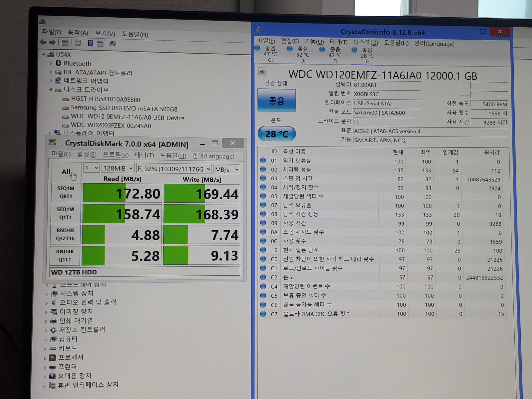
Task: Click Samsung SSD 850 EVO drive icon
Action: [65, 108]
